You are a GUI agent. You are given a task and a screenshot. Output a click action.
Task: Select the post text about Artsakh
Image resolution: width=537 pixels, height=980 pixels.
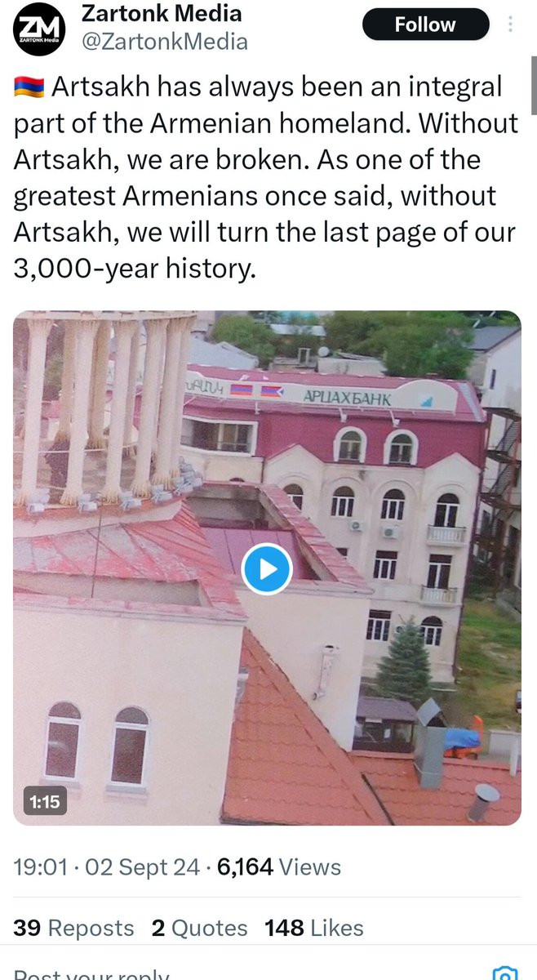(x=266, y=177)
